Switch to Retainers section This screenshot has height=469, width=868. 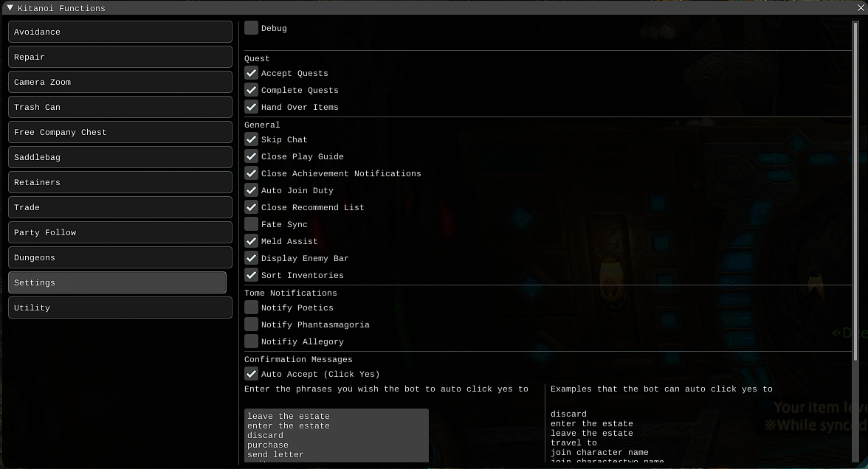click(120, 182)
